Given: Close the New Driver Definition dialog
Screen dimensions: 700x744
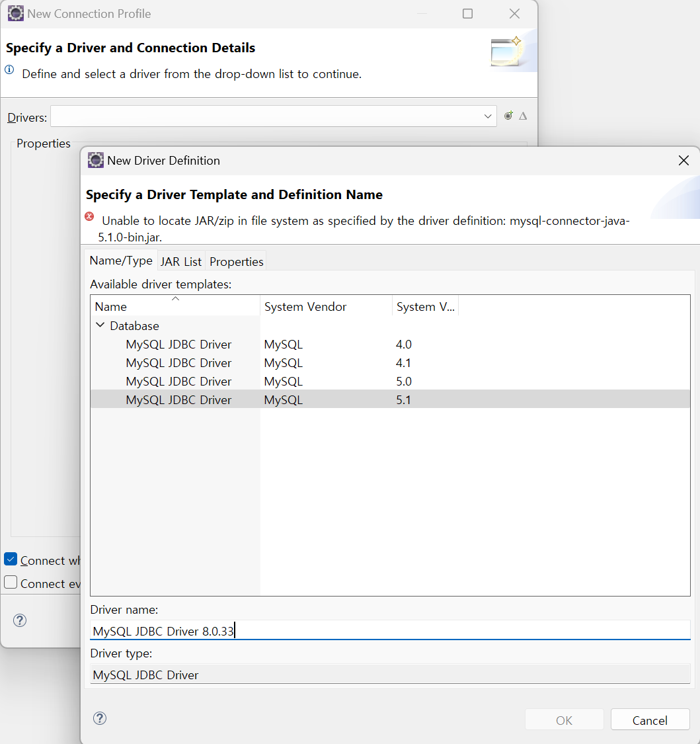Looking at the screenshot, I should tap(683, 160).
